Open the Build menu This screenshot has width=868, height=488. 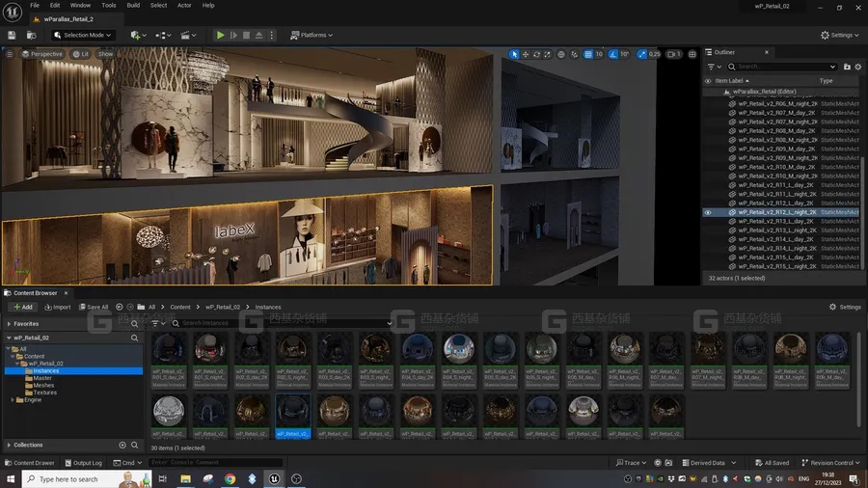coord(133,5)
